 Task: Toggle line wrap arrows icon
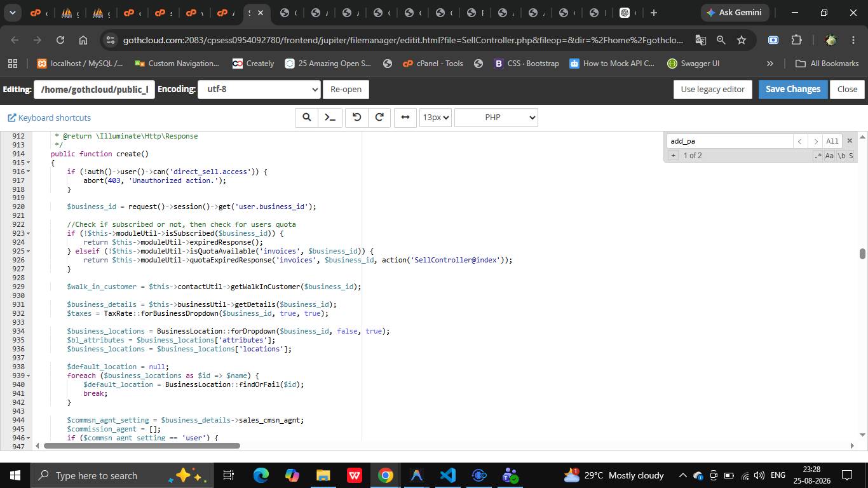(405, 118)
